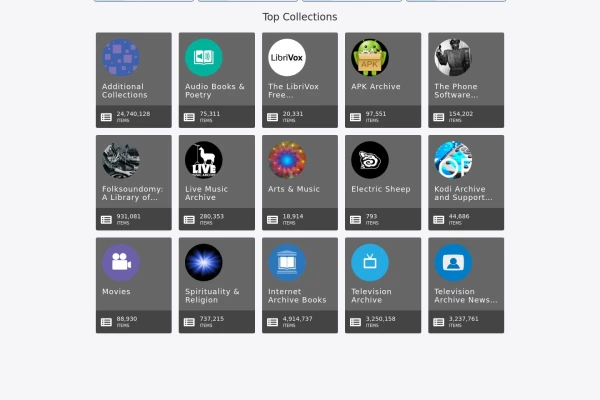Select the LibriVox logo icon

coord(287,57)
